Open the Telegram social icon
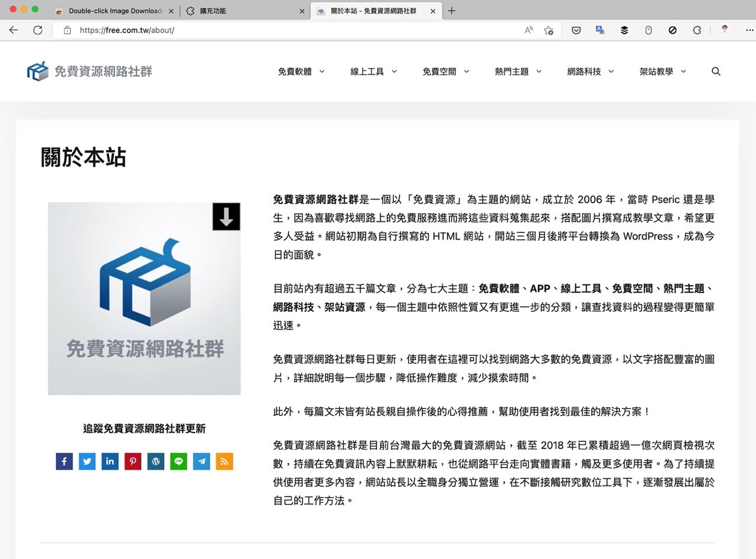The image size is (756, 559). point(201,461)
